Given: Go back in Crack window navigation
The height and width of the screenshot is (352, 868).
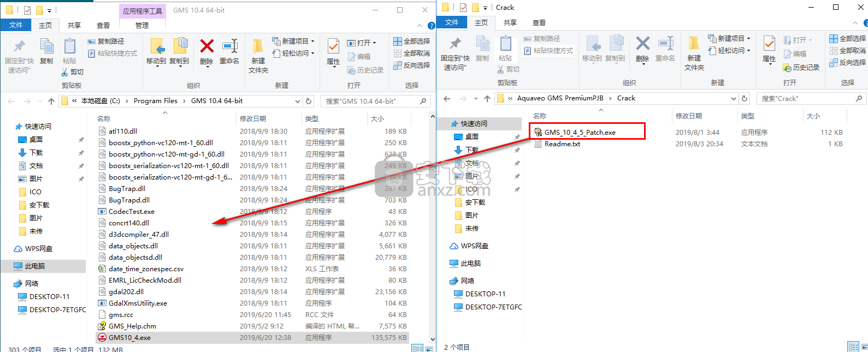Looking at the screenshot, I should point(447,99).
